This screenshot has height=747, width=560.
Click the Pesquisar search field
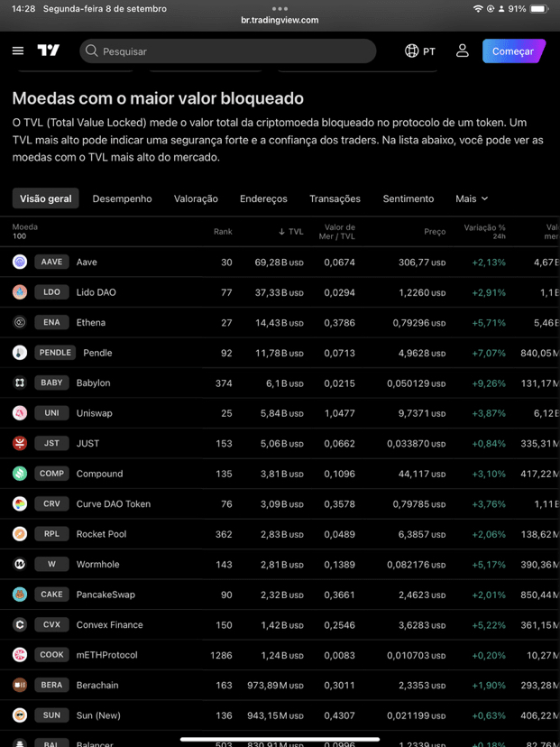click(x=227, y=51)
